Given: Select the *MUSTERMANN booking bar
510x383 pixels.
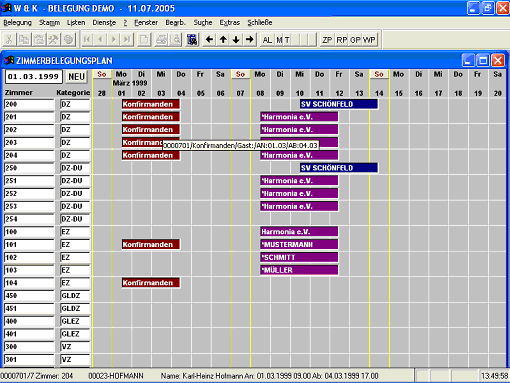Looking at the screenshot, I should 299,245.
